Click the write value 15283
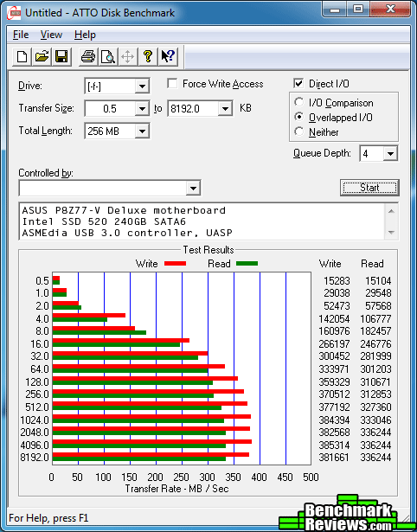The width and height of the screenshot is (417, 532). [337, 281]
